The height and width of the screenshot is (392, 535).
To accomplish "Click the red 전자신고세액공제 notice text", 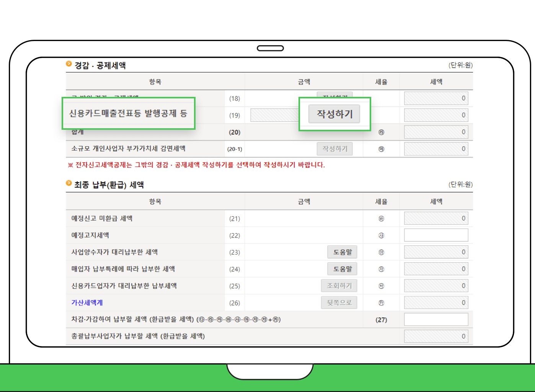I will 196,165.
